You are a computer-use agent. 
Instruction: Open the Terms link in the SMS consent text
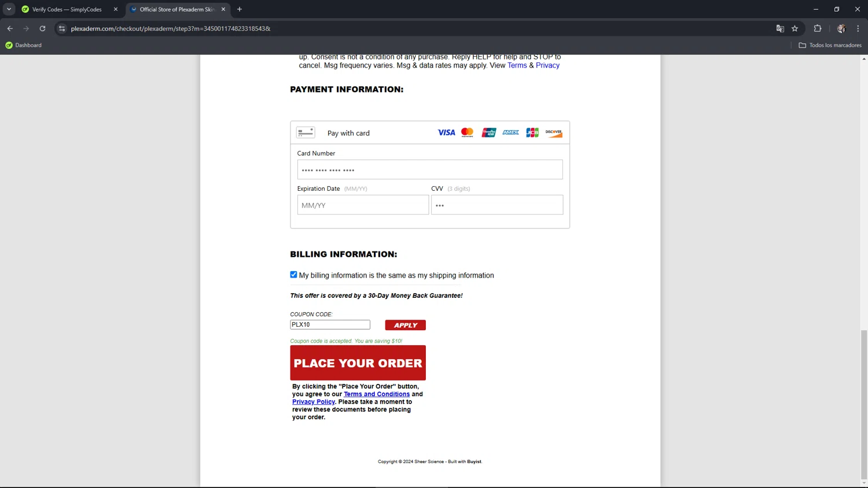pyautogui.click(x=517, y=65)
